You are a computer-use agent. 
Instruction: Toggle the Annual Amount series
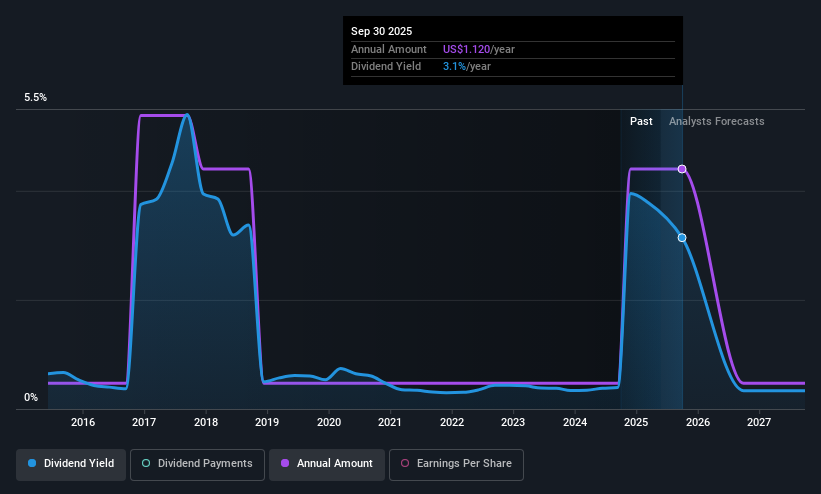pyautogui.click(x=327, y=464)
